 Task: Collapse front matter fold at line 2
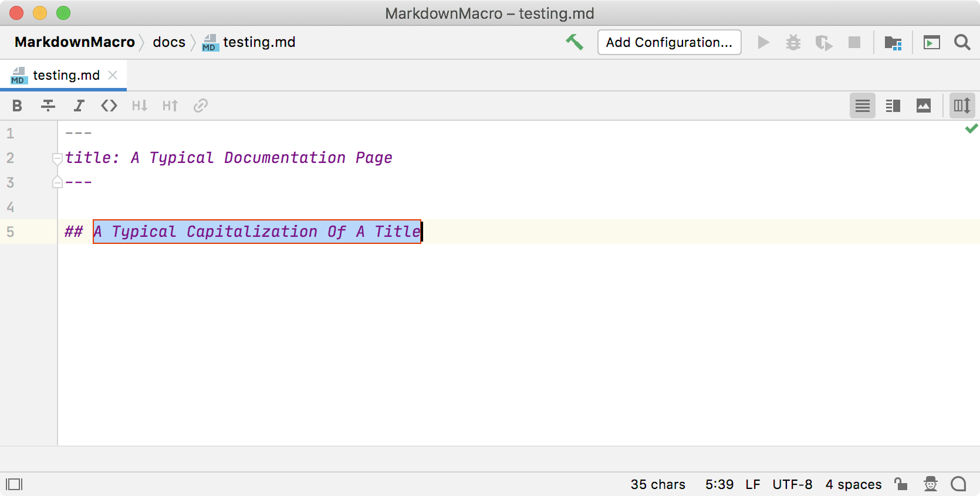(x=58, y=158)
